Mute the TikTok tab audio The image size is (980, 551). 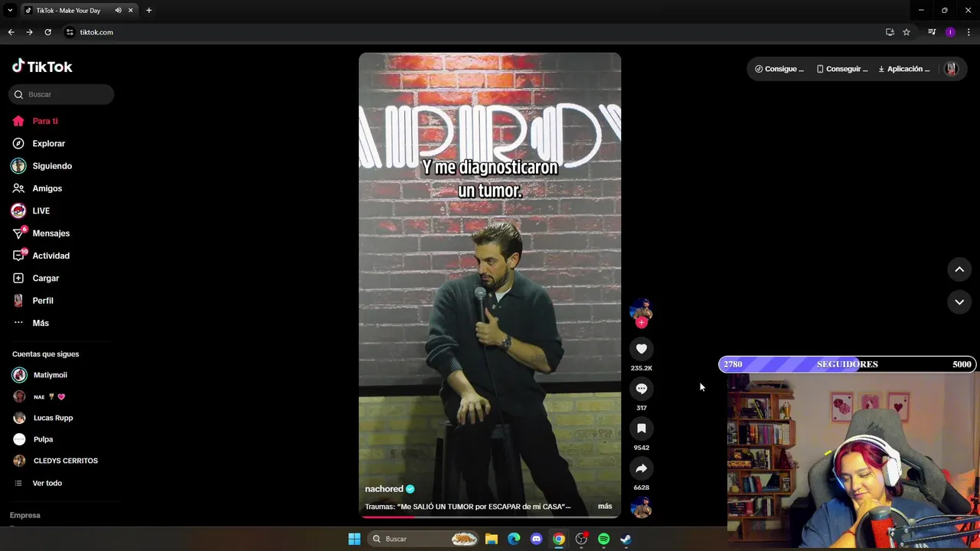[x=118, y=11]
